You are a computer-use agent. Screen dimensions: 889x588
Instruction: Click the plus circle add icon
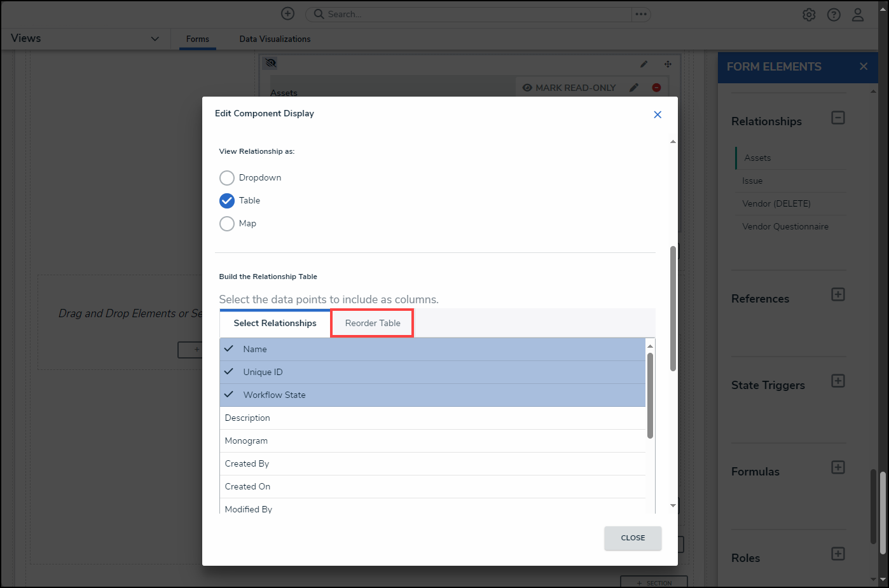point(287,14)
